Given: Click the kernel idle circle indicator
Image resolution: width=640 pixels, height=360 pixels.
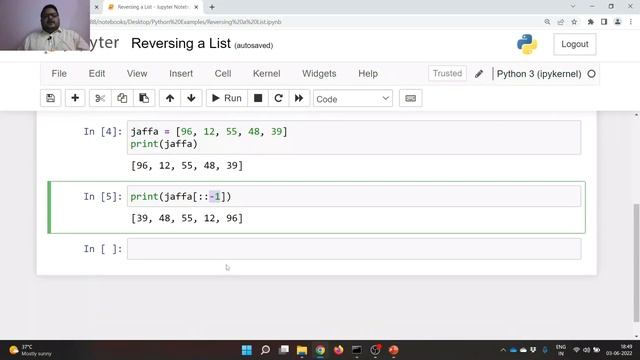Looking at the screenshot, I should 591,74.
